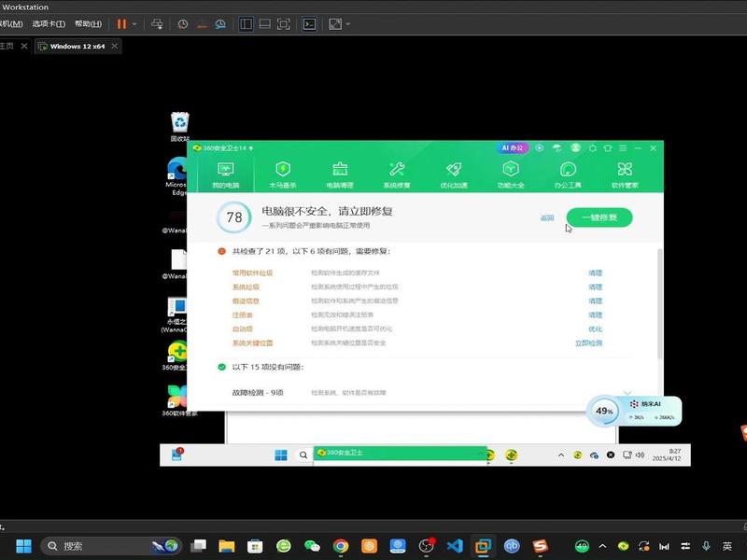Click circular target icon beside AI 办公
747x560 pixels.
(540, 148)
